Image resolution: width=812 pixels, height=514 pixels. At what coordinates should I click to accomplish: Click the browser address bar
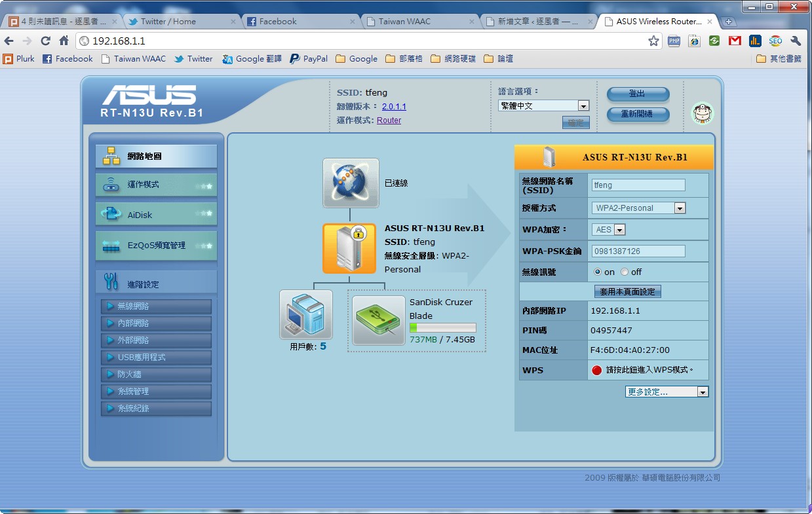(x=367, y=41)
